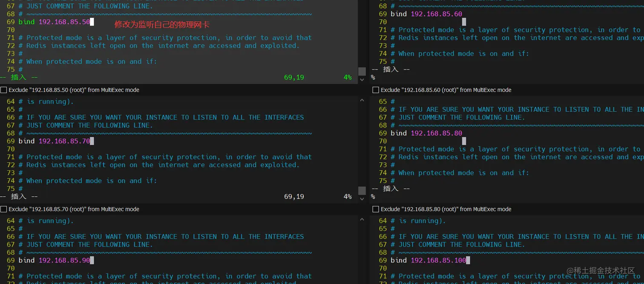Image resolution: width=644 pixels, height=284 pixels.
Task: Click the line "bind 192.168.85.80"
Action: point(426,133)
